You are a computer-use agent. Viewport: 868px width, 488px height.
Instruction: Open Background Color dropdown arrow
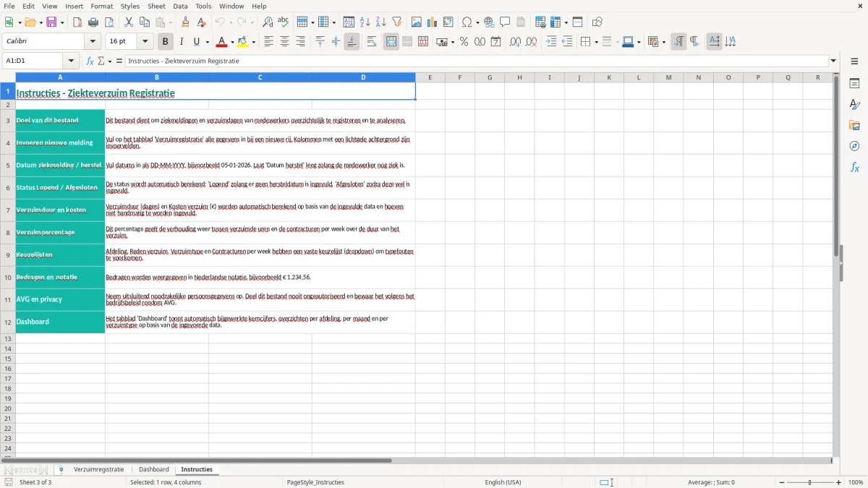tap(253, 42)
